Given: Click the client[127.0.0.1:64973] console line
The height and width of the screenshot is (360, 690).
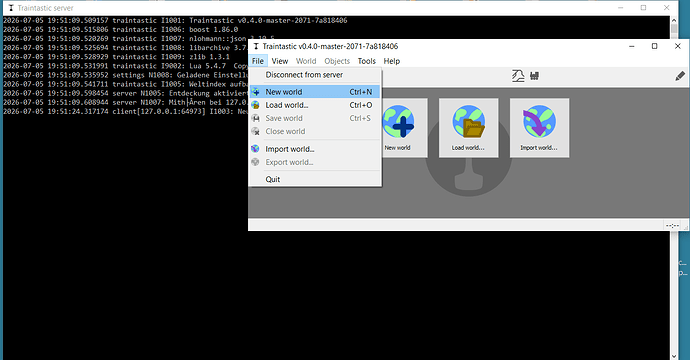Looking at the screenshot, I should 125,111.
